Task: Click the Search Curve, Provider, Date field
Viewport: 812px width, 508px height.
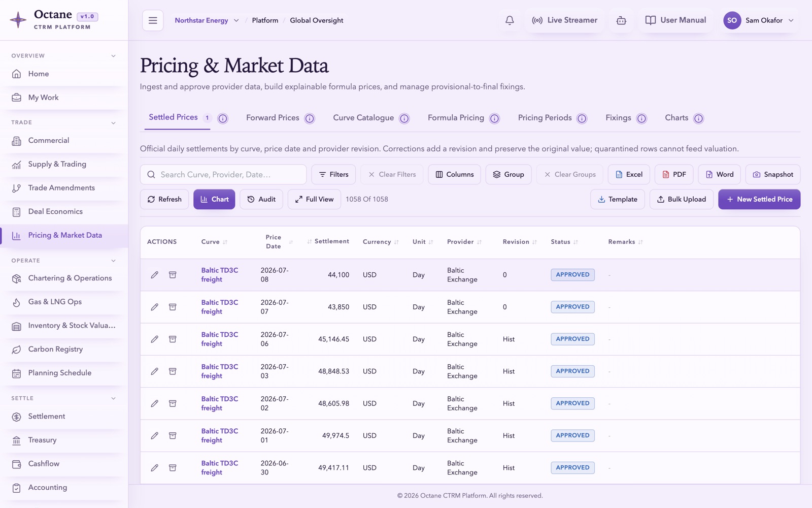Action: (223, 174)
